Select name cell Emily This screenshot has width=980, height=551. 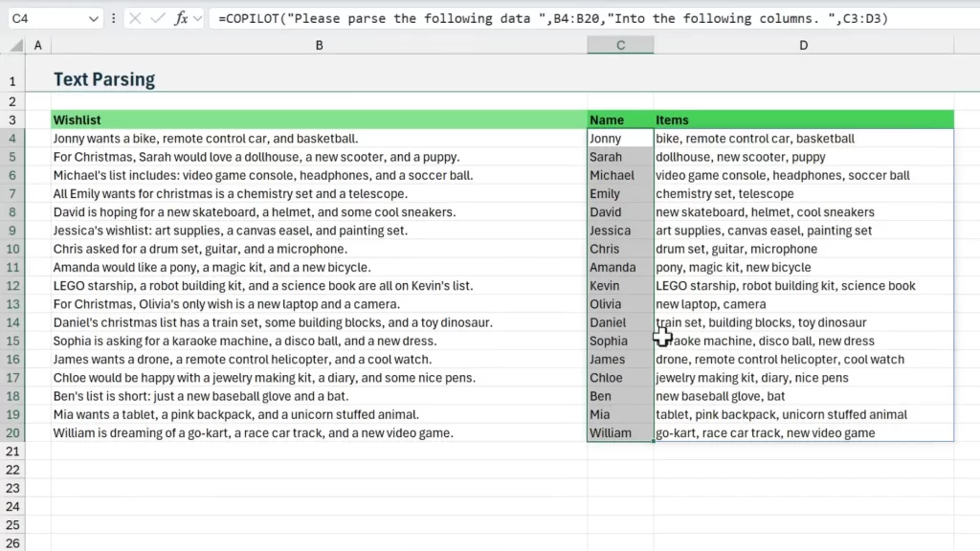620,193
